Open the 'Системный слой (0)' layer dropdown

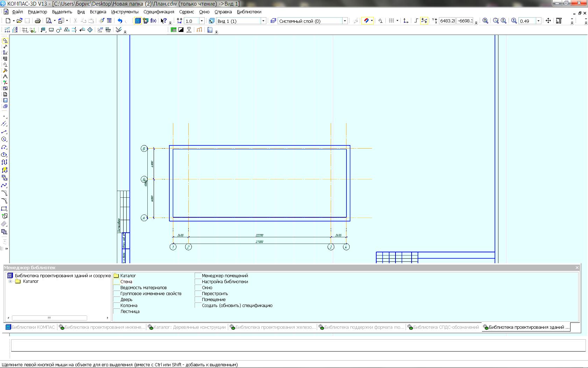tap(344, 21)
